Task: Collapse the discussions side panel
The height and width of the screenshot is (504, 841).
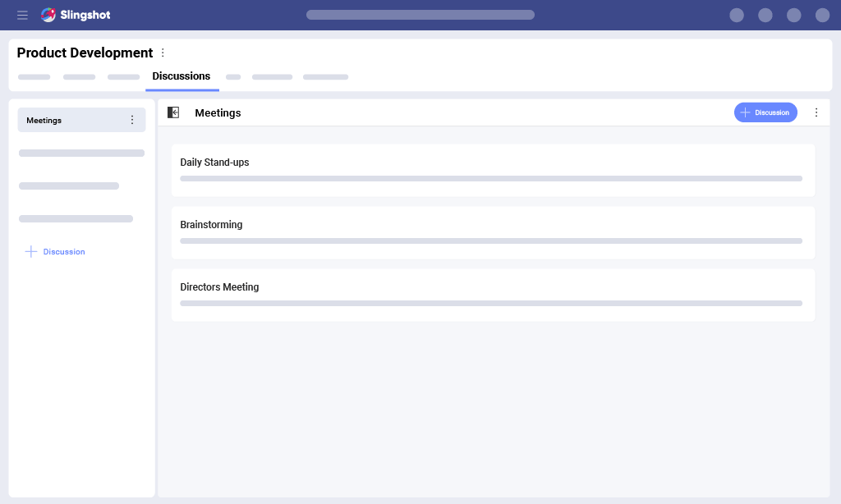Action: (173, 112)
